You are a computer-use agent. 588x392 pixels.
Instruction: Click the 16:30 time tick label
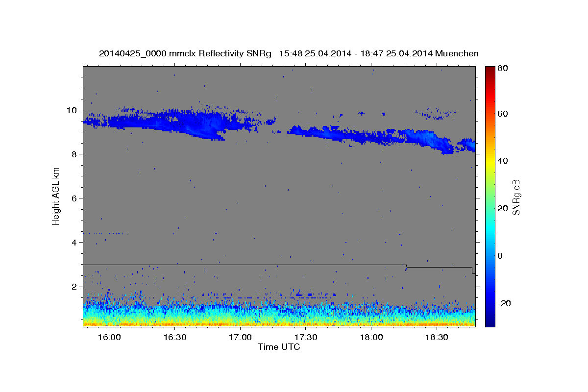[175, 337]
